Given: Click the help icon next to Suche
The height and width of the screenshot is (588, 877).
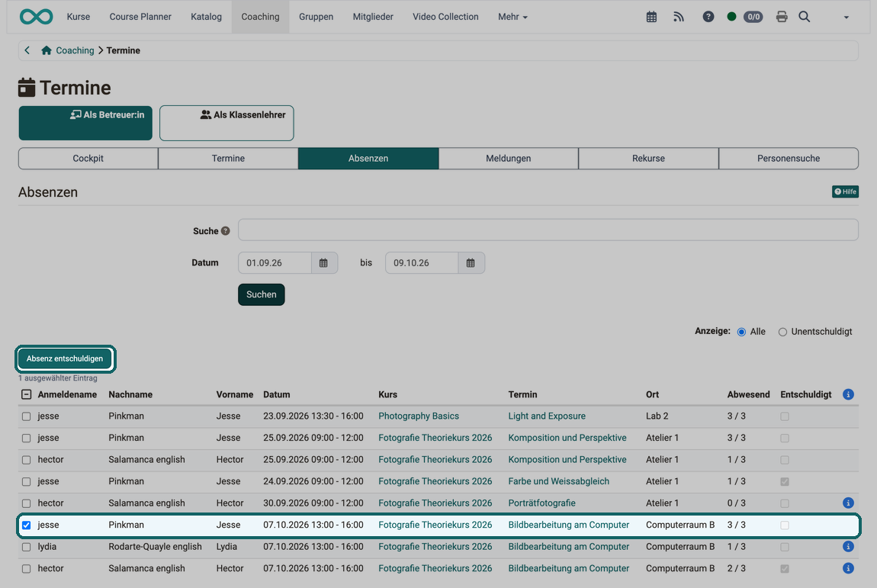Looking at the screenshot, I should point(226,231).
